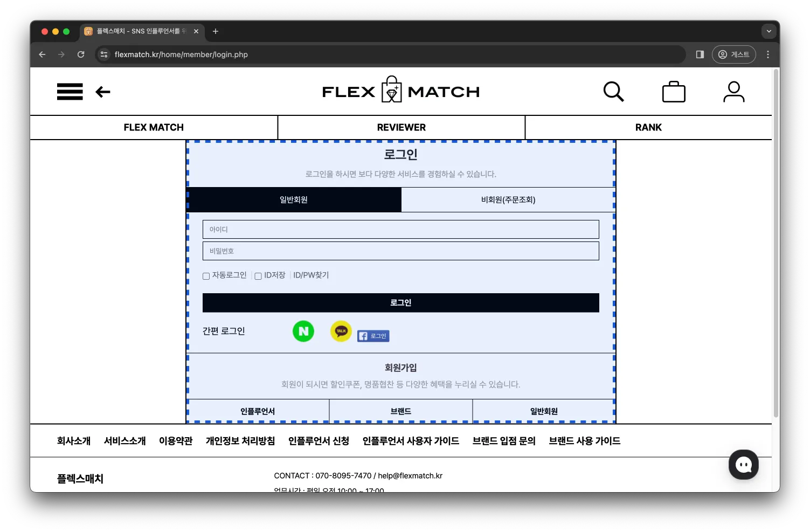Screen dimensions: 810x532
Task: Click the 회원가입 heading text
Action: [401, 368]
